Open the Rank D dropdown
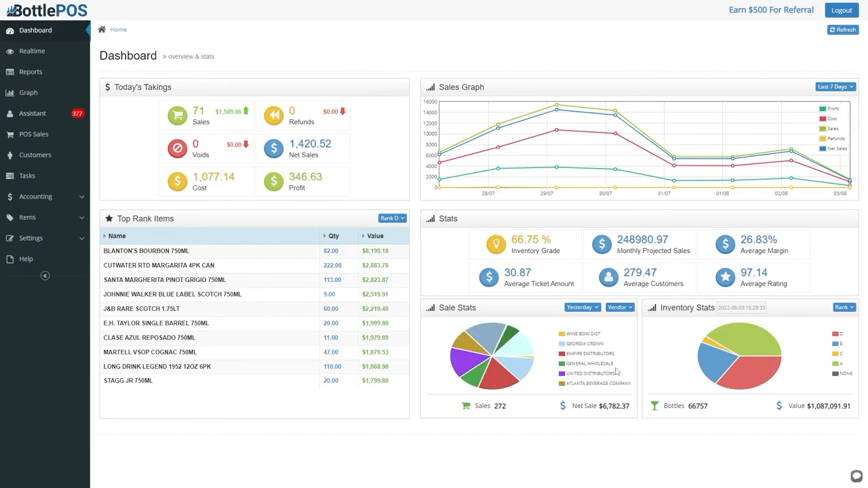 tap(393, 218)
